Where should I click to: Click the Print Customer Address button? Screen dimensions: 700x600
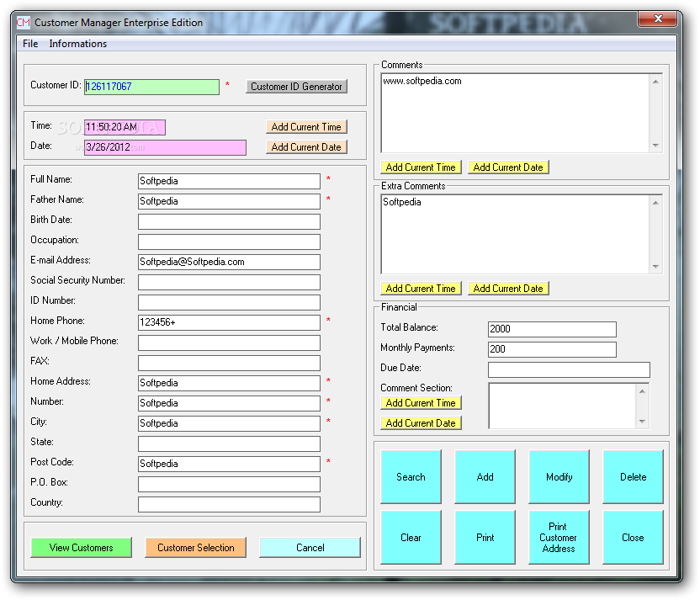[559, 538]
